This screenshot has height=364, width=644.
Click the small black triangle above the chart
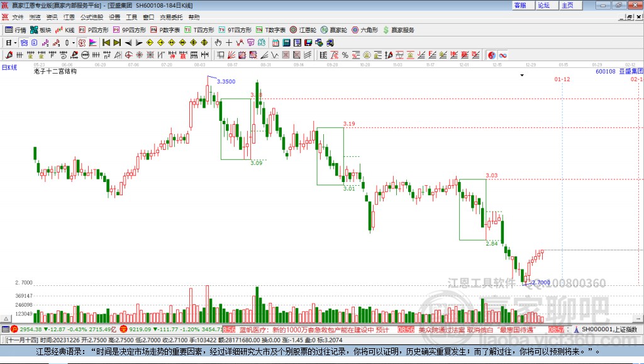(x=522, y=76)
